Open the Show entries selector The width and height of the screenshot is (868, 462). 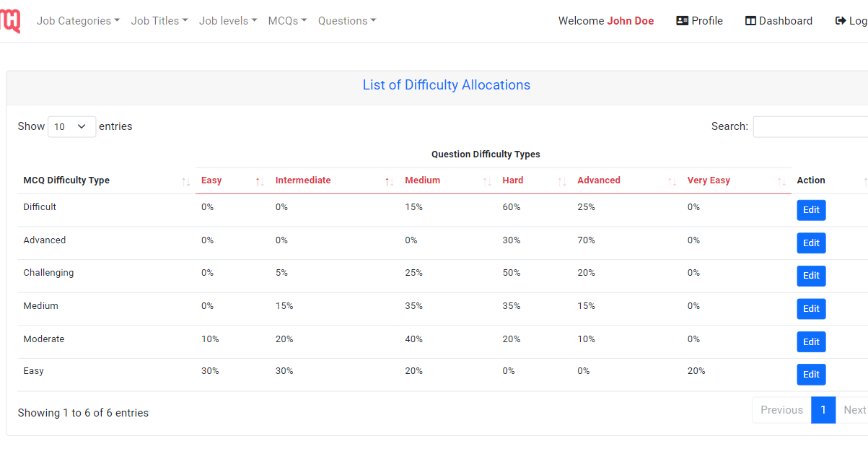pyautogui.click(x=71, y=126)
